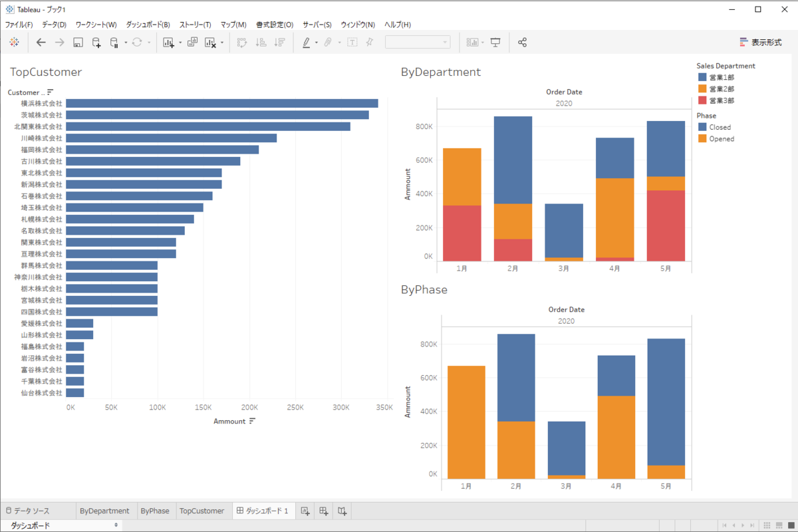Click the new worksheet chart icon

coord(168,43)
